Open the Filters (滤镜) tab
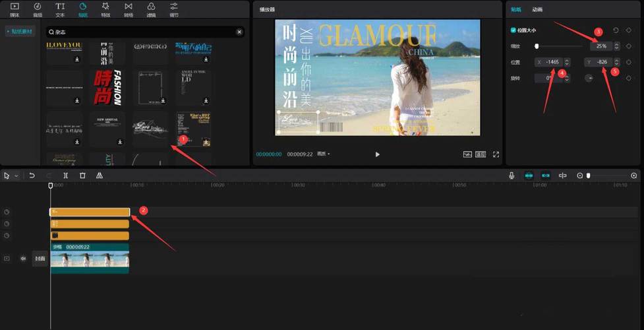Image resolution: width=644 pixels, height=330 pixels. click(x=151, y=9)
